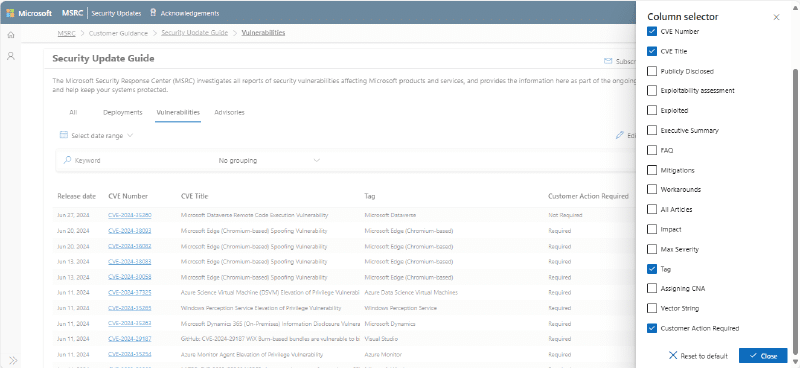Viewport: 800px width, 368px height.
Task: Click Reset to default button
Action: coord(698,356)
